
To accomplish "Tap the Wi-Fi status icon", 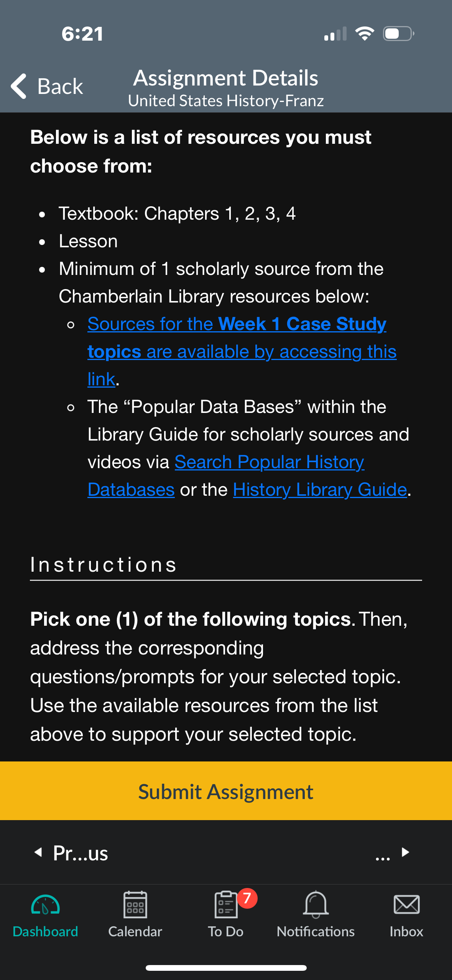I will tap(365, 34).
